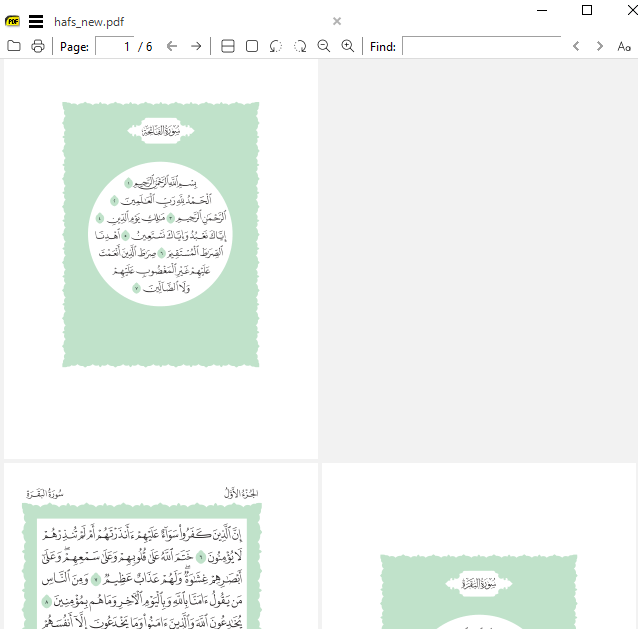Click the first page with Al-Fatiha circle
638x629 pixels.
(161, 259)
